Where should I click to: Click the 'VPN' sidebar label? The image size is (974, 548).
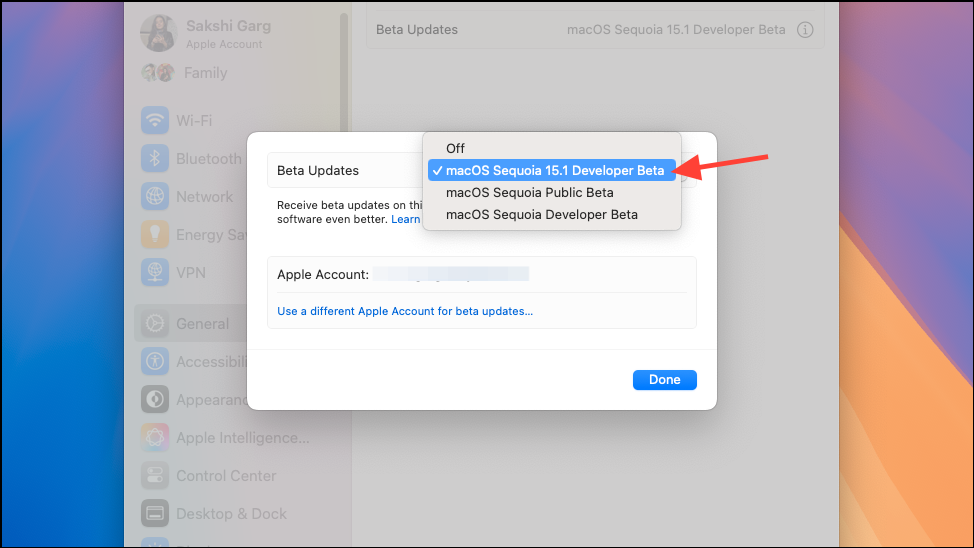tap(191, 273)
